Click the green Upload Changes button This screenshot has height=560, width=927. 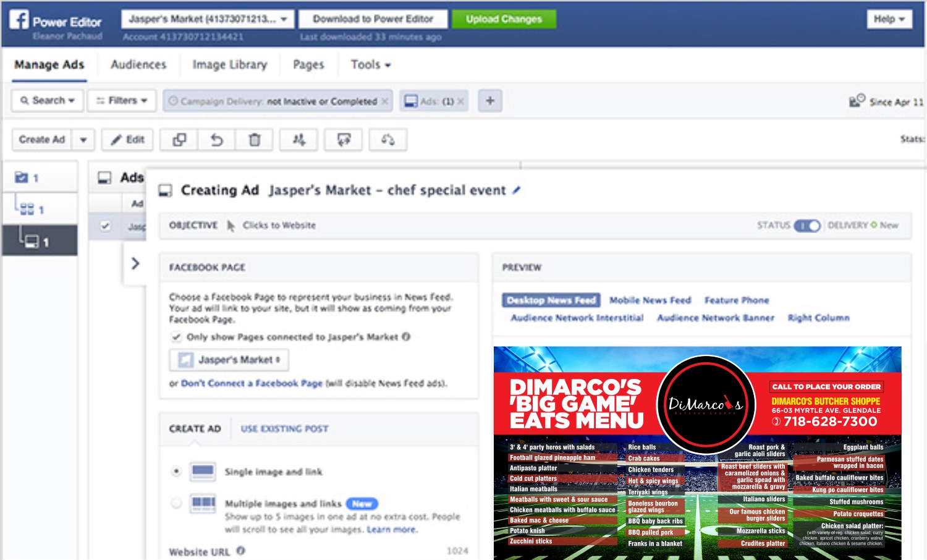tap(504, 19)
